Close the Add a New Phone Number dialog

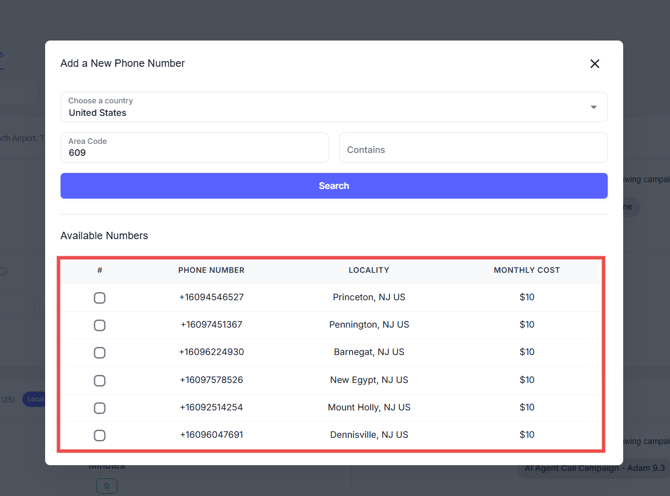[x=594, y=64]
